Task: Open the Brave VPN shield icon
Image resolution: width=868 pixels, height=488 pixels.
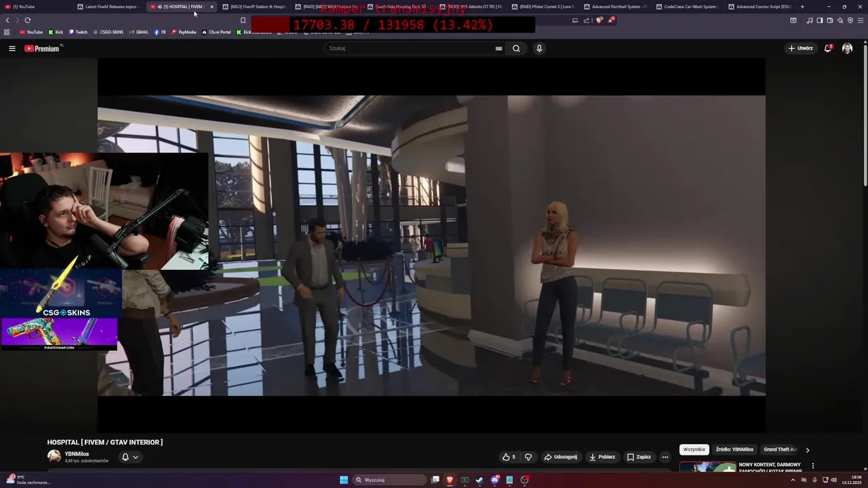Action: pyautogui.click(x=850, y=20)
